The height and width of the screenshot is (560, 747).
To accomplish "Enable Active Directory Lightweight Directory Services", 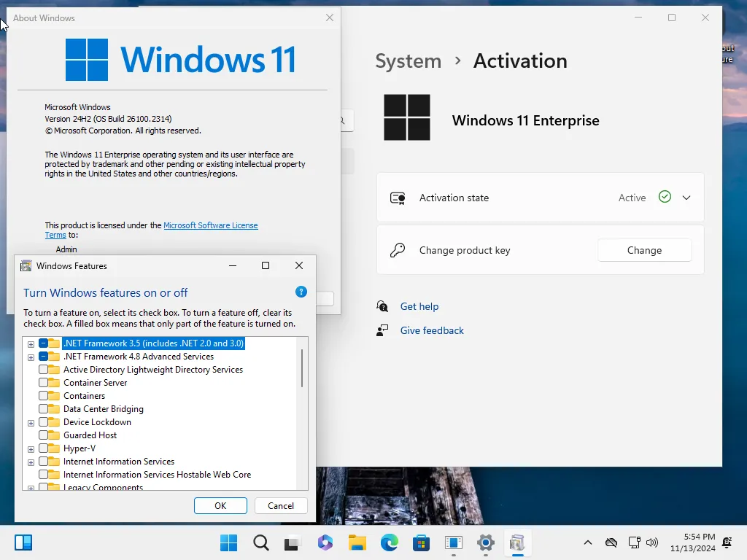I will pos(43,370).
